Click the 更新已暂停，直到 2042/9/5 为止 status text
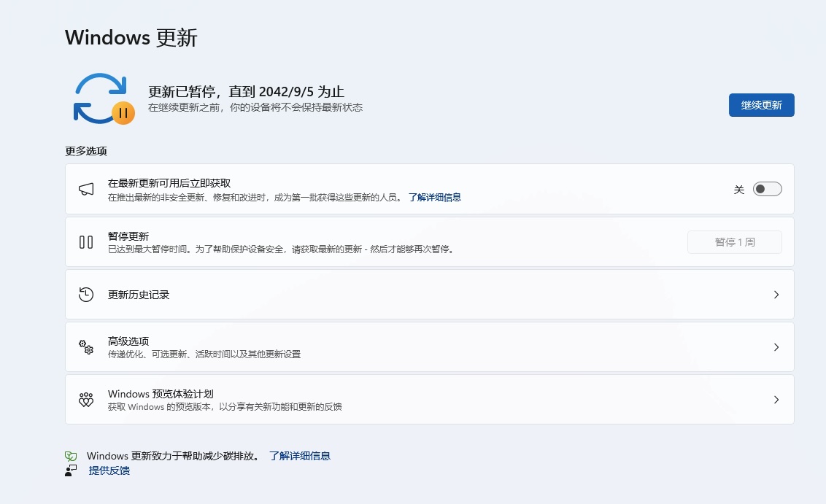 [x=246, y=92]
